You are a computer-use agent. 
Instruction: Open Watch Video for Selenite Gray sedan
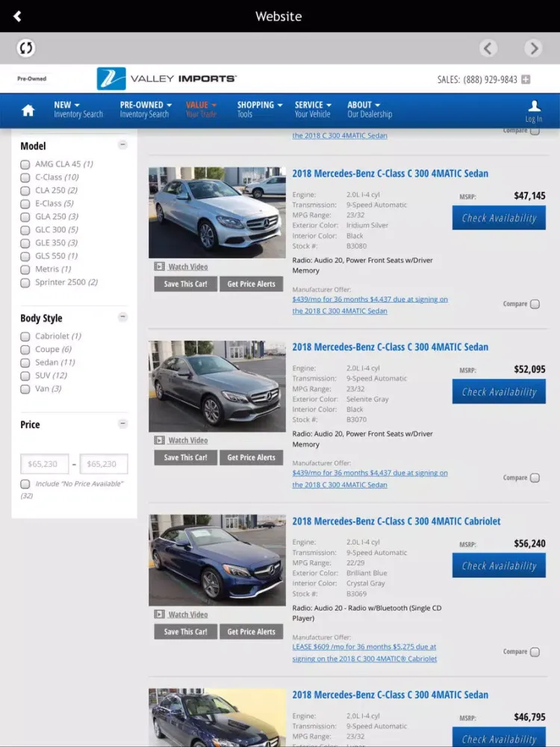[x=181, y=440]
